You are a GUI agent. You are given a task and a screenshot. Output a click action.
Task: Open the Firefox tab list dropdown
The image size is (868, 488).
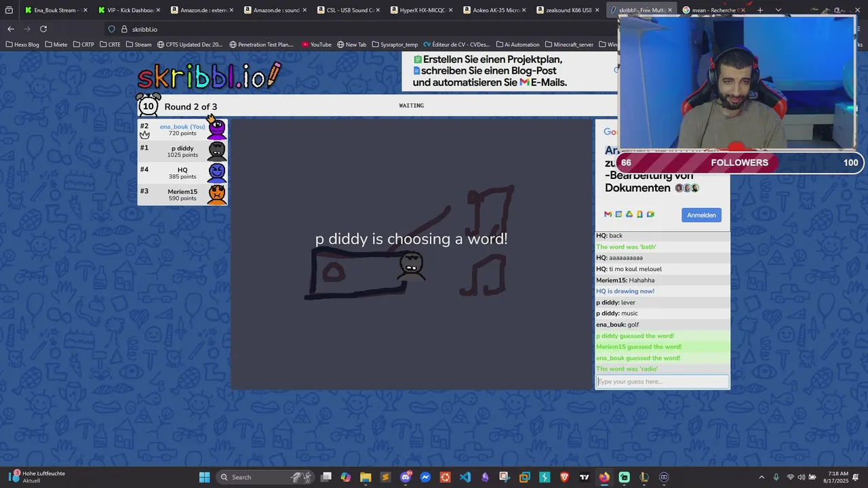tap(778, 10)
